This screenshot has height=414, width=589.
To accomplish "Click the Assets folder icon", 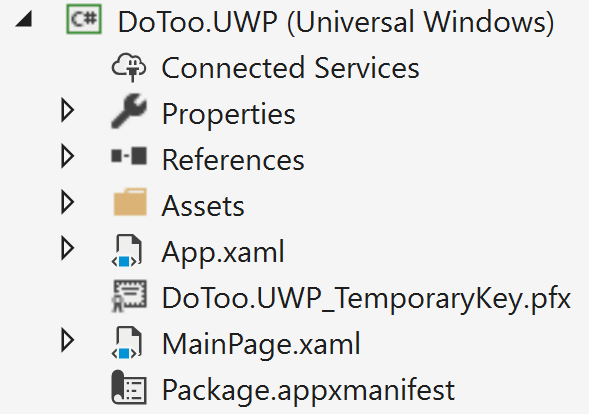I will click(x=130, y=202).
